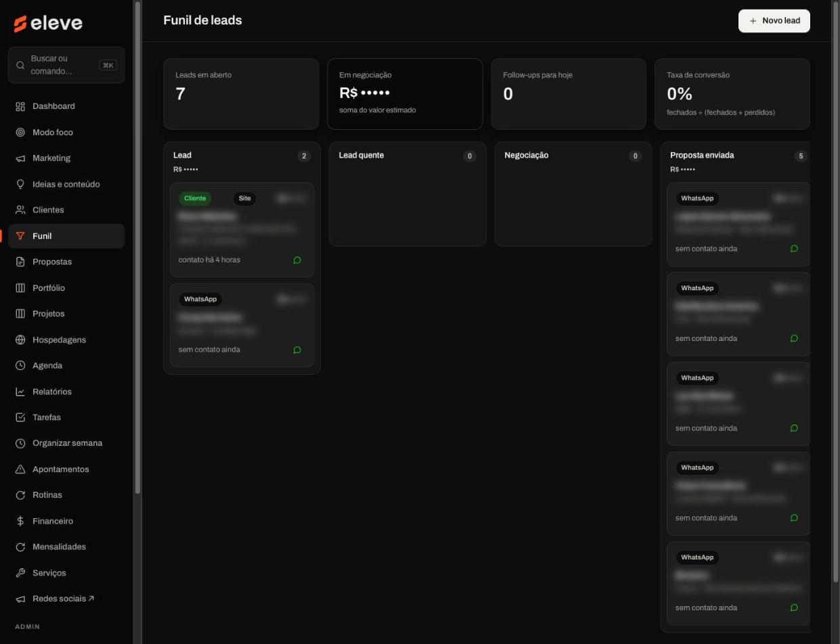Click the Proposta enviada column title
840x644 pixels.
point(702,156)
